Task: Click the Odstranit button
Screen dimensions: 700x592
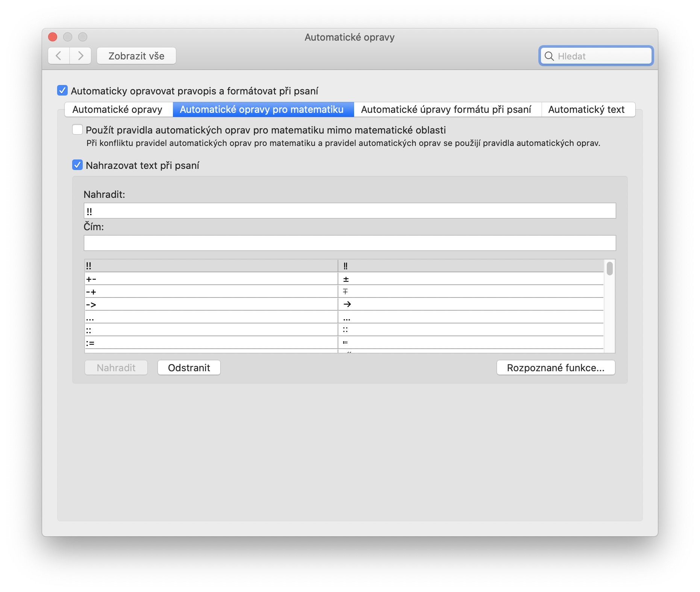Action: pyautogui.click(x=189, y=367)
